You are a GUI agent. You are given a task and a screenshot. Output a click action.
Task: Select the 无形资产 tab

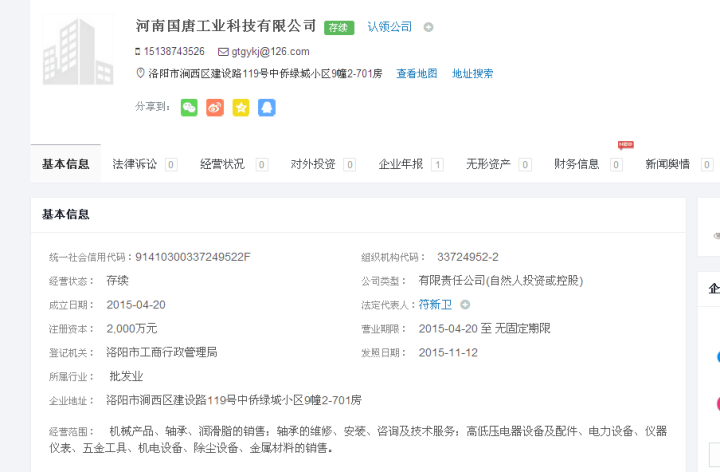coord(488,164)
